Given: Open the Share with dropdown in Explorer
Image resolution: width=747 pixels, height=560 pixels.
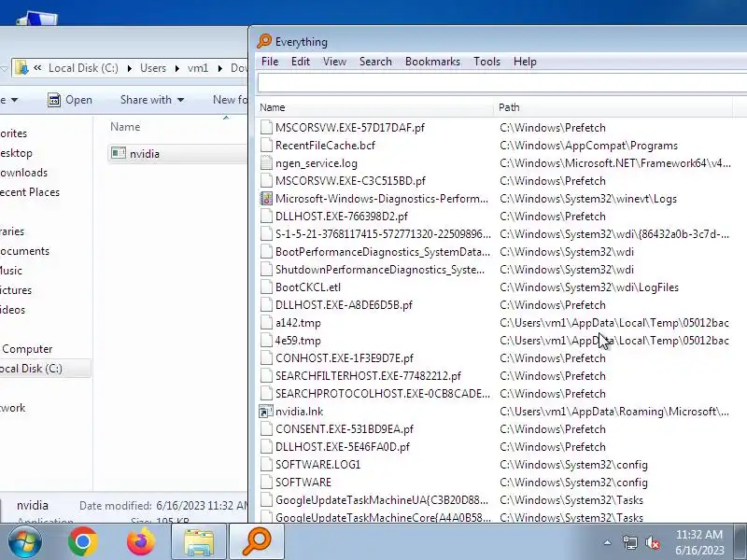Looking at the screenshot, I should [x=152, y=100].
